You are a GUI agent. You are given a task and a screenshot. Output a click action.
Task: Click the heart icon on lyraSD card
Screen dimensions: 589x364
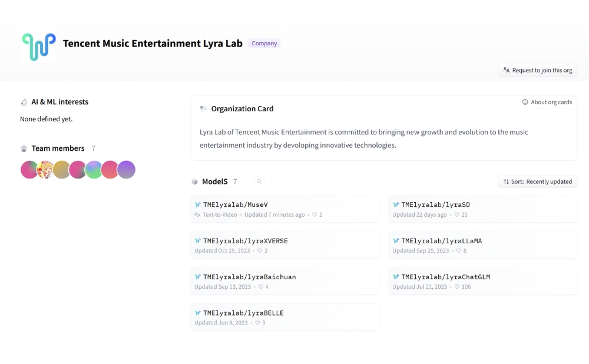click(x=457, y=215)
